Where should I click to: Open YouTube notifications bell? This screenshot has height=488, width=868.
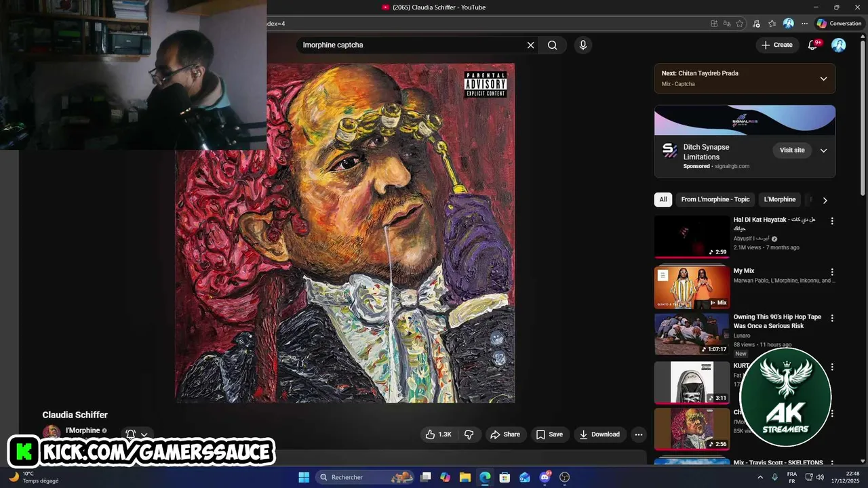813,45
